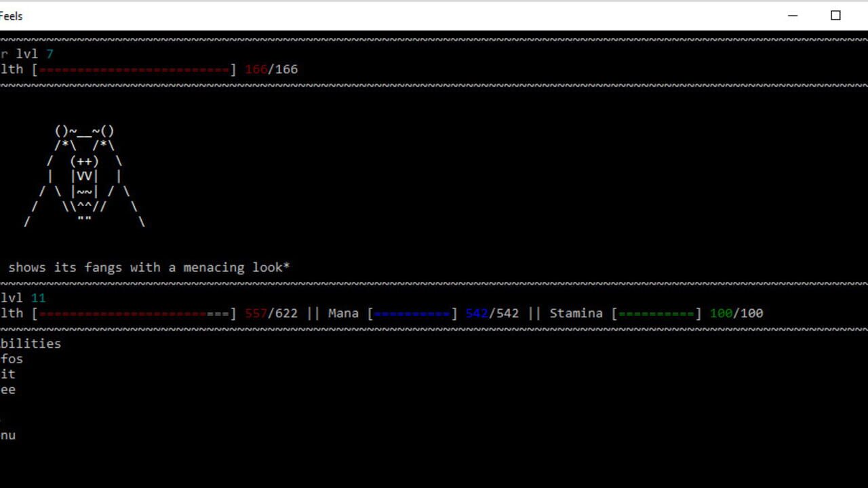Image resolution: width=868 pixels, height=488 pixels.
Task: Click the monster's (++) eyes
Action: [x=85, y=161]
